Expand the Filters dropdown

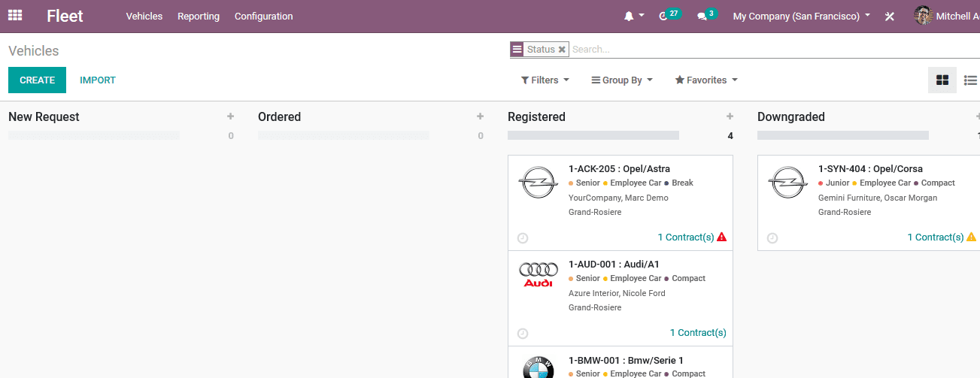[545, 80]
